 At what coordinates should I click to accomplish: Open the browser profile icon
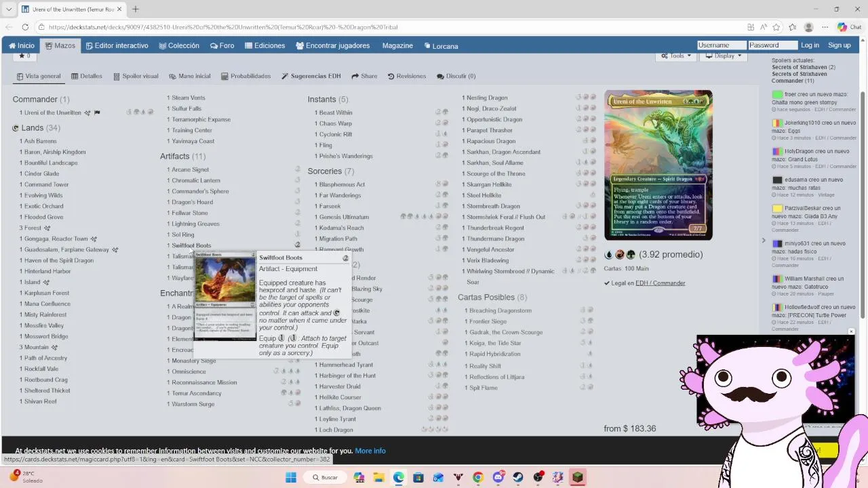click(x=808, y=27)
